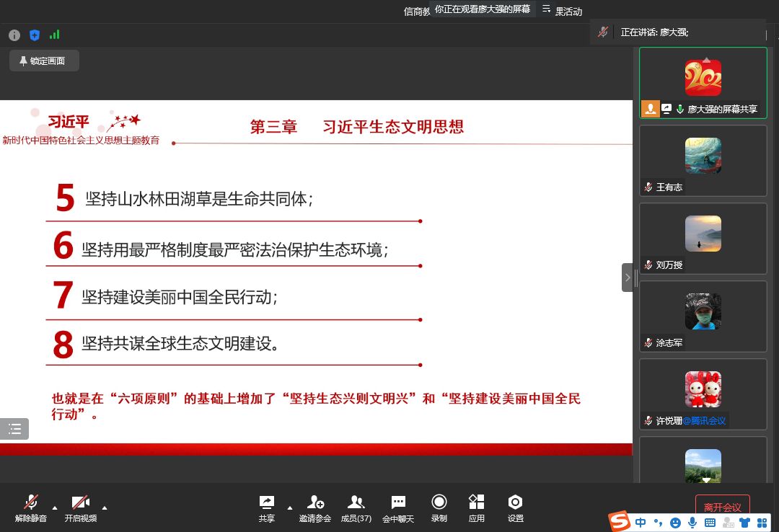The image size is (779, 532).
Task: Click the blue security shield icon
Action: pyautogui.click(x=35, y=35)
